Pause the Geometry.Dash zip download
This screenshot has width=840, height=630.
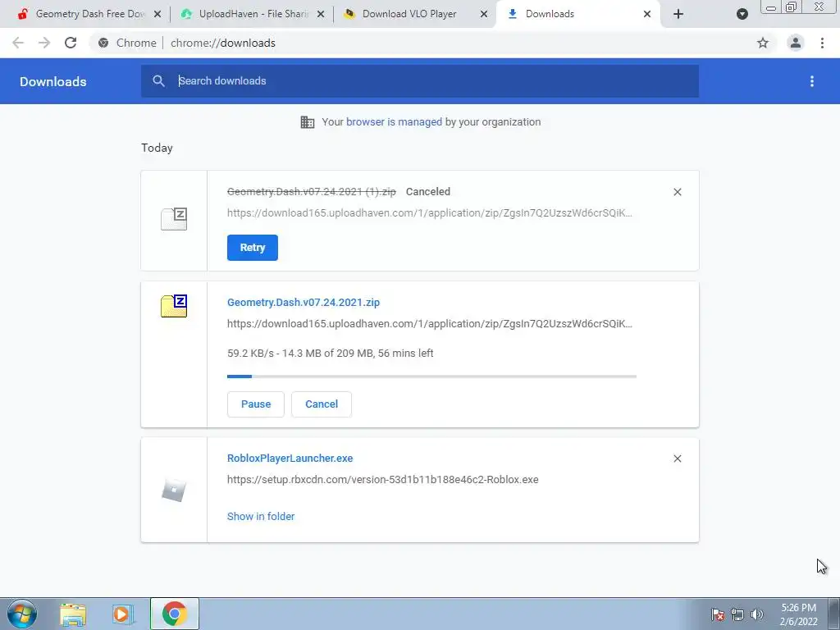(x=256, y=404)
